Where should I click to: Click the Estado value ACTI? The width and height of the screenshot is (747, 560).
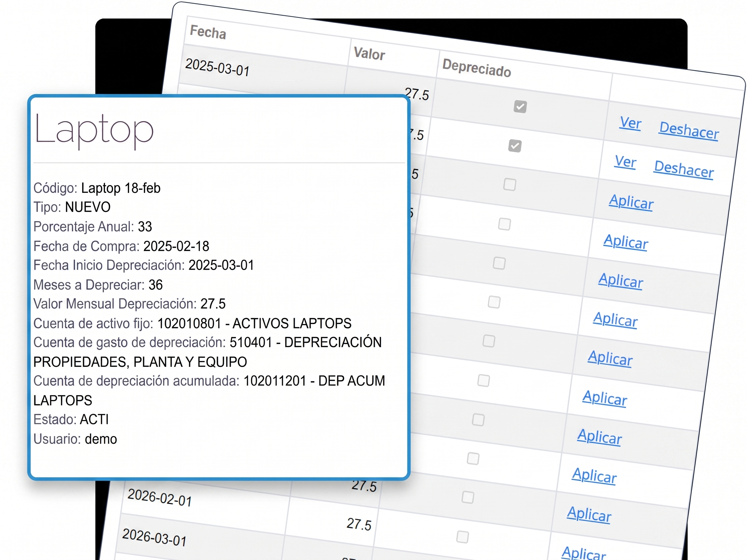94,419
